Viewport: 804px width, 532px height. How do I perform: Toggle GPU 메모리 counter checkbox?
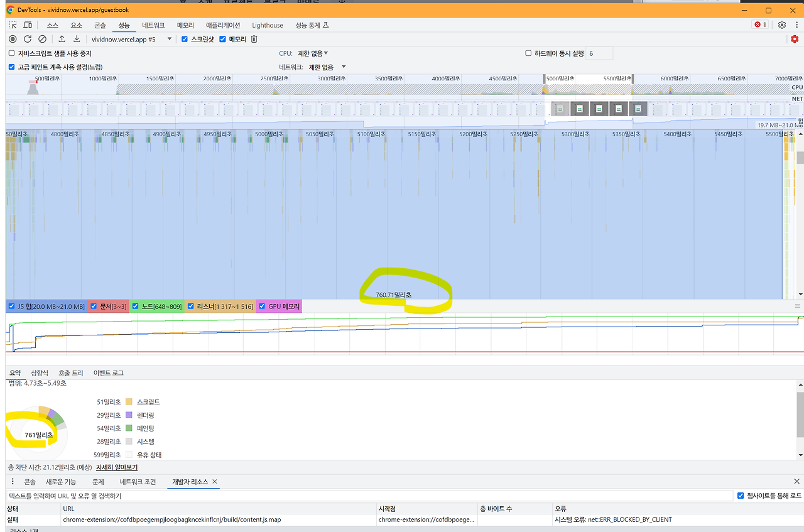(x=261, y=306)
